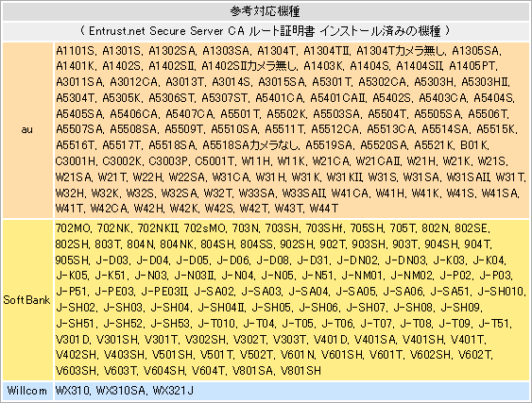This screenshot has width=532, height=403.
Task: Select model C3001H
Action: [76, 161]
